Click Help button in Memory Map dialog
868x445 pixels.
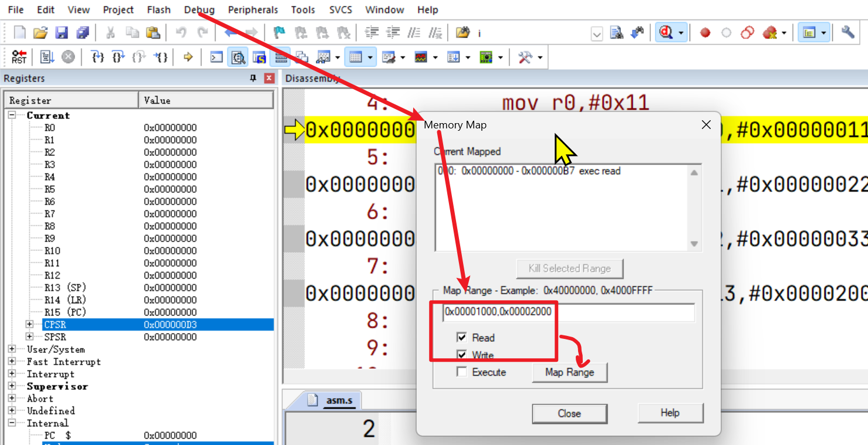(x=670, y=413)
